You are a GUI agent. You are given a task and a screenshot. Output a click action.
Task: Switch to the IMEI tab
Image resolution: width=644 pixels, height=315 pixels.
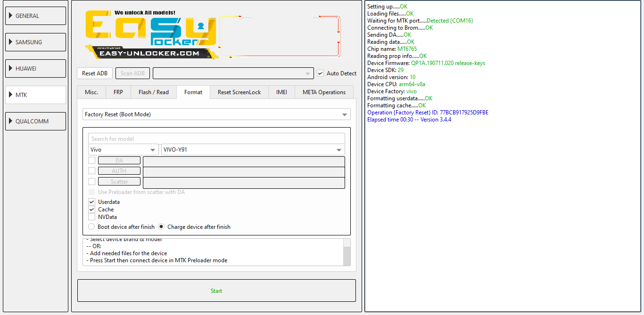coord(281,92)
